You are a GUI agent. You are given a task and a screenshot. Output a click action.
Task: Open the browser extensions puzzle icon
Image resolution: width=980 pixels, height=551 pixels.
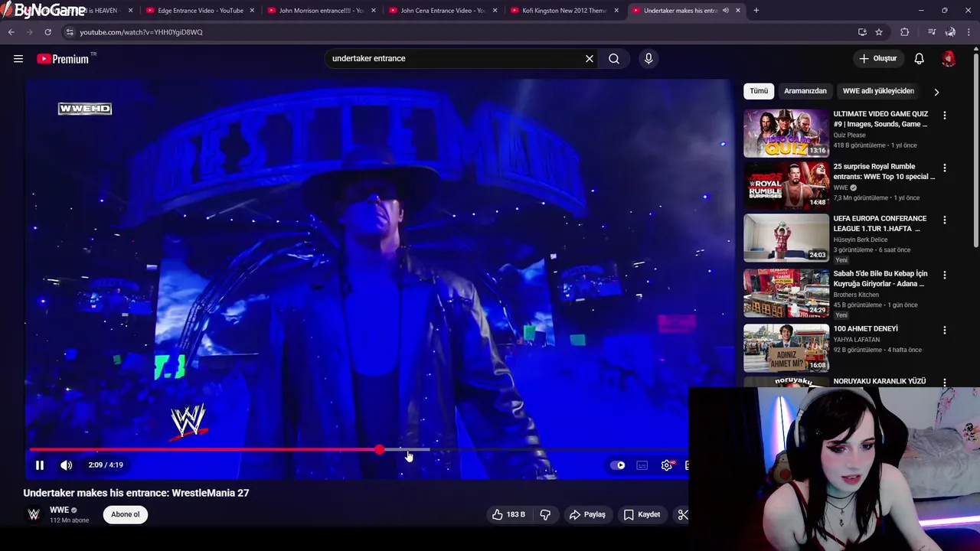point(905,32)
